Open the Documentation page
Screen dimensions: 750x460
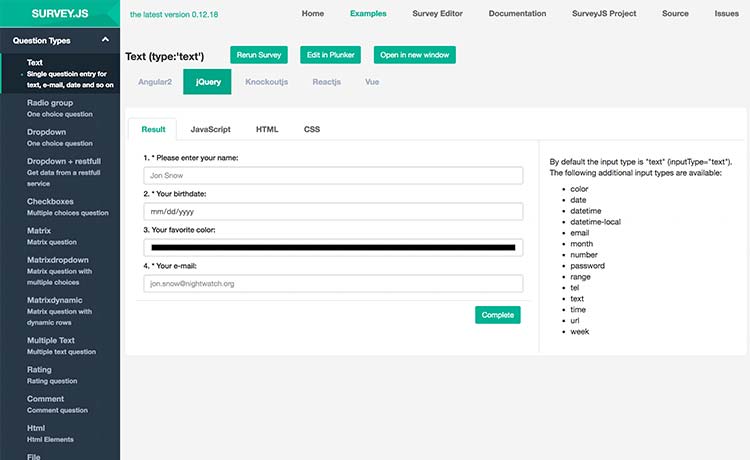[x=517, y=13]
